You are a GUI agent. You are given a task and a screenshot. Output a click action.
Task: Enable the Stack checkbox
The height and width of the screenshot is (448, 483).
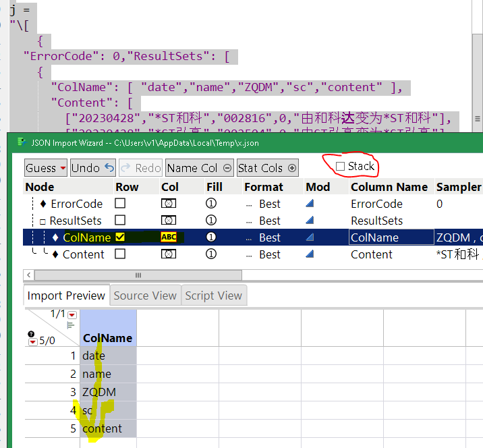click(340, 167)
